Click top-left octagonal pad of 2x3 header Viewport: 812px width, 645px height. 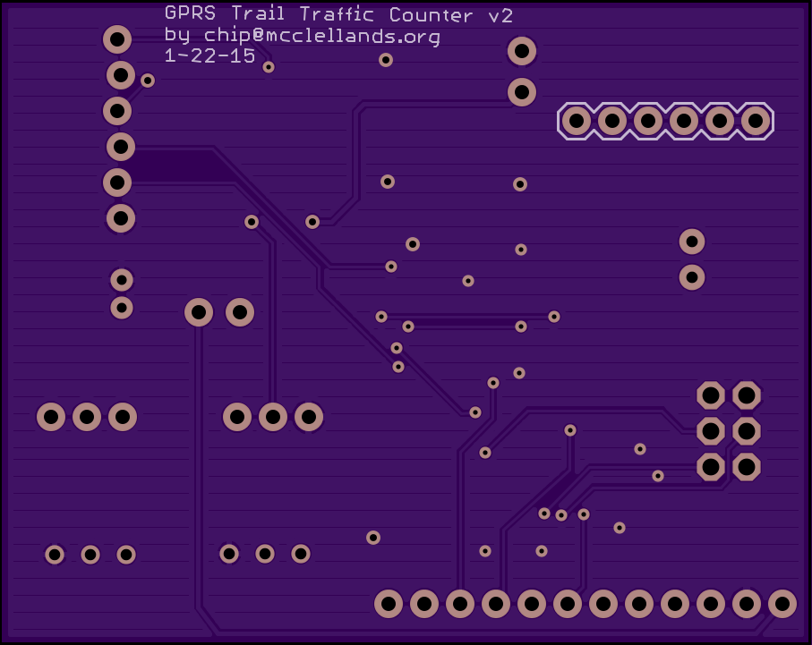[x=711, y=395]
